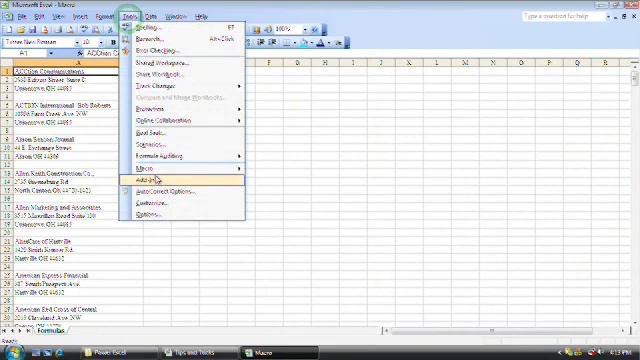Image resolution: width=640 pixels, height=360 pixels.
Task: Expand the Protection submenu
Action: pos(182,109)
